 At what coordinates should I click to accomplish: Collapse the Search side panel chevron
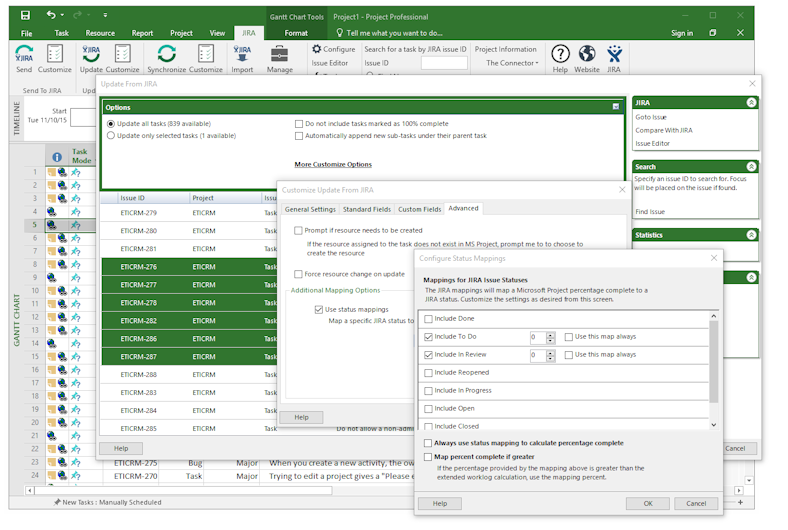(x=751, y=166)
